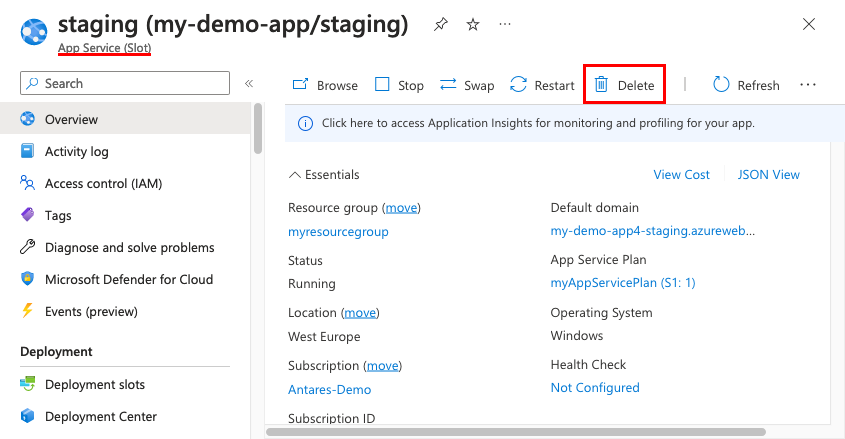845x439 pixels.
Task: Open JSON View link
Action: click(x=768, y=175)
